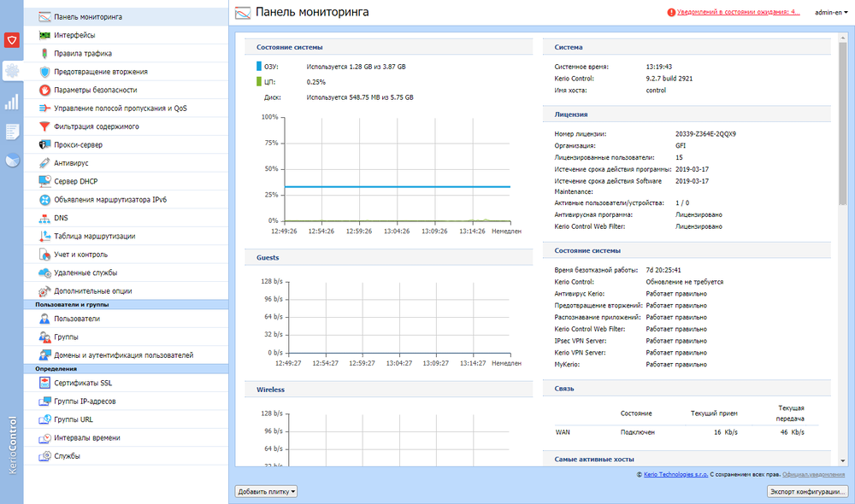Click the Самые активные хосты tile header
The height and width of the screenshot is (504, 855).
(x=687, y=460)
